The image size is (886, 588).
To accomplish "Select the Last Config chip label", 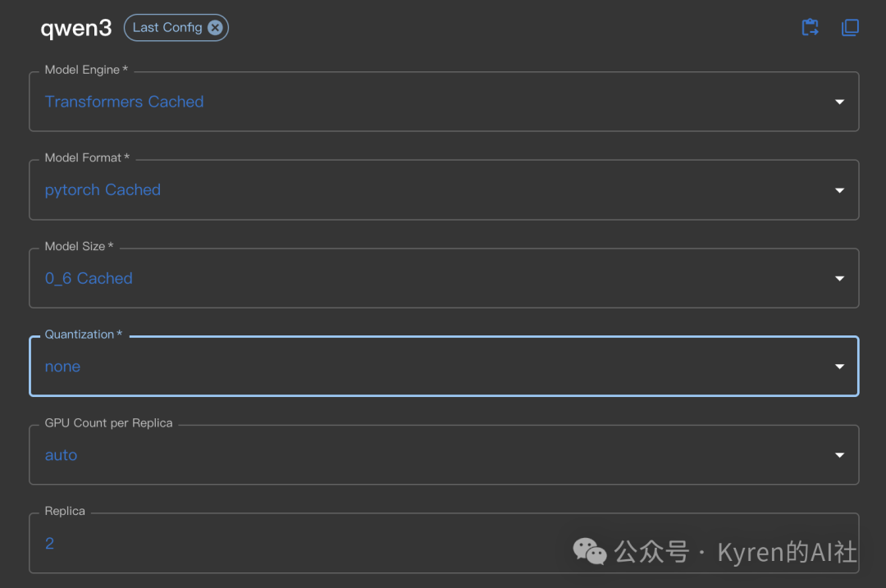I will click(167, 28).
